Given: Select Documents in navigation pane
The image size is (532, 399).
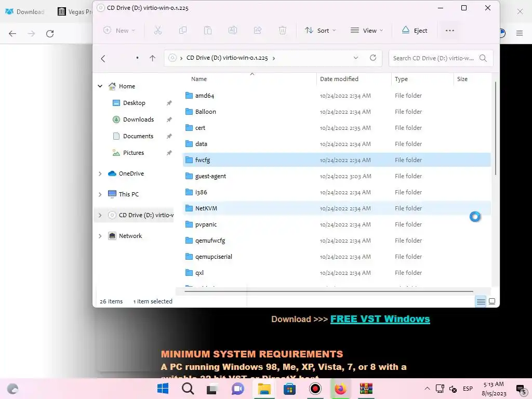Looking at the screenshot, I should (x=138, y=136).
